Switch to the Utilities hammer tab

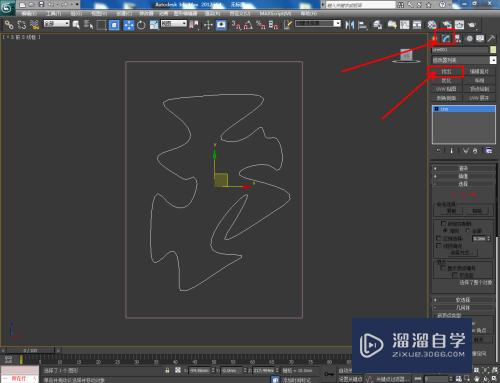491,39
